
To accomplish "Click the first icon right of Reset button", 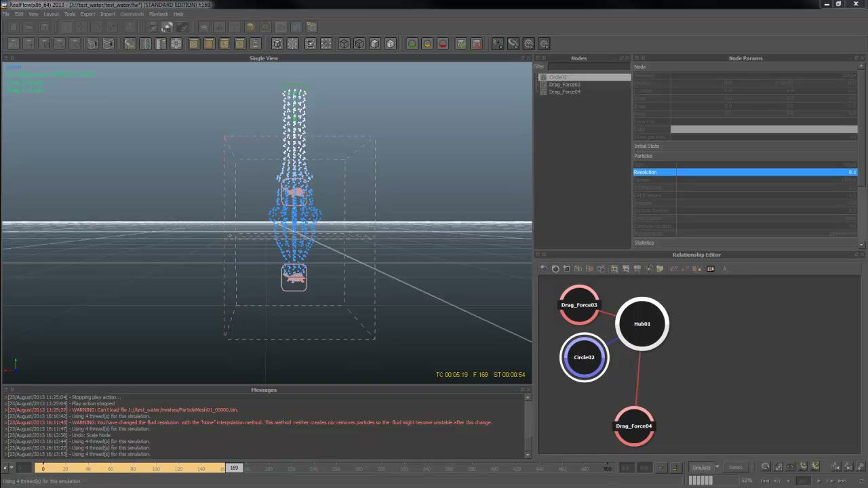I will [x=766, y=467].
